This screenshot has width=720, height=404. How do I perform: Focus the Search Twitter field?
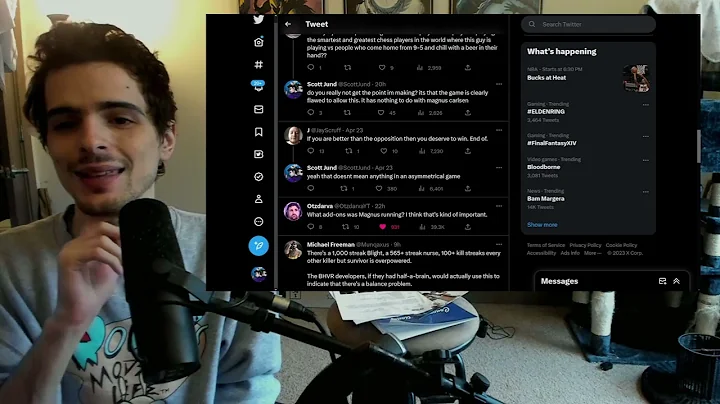tap(588, 24)
